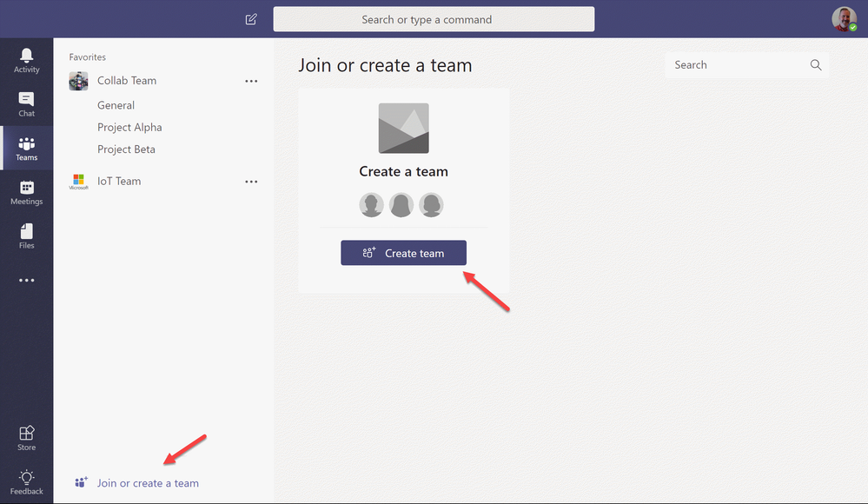
Task: Start a new chat with compose icon
Action: pos(251,19)
